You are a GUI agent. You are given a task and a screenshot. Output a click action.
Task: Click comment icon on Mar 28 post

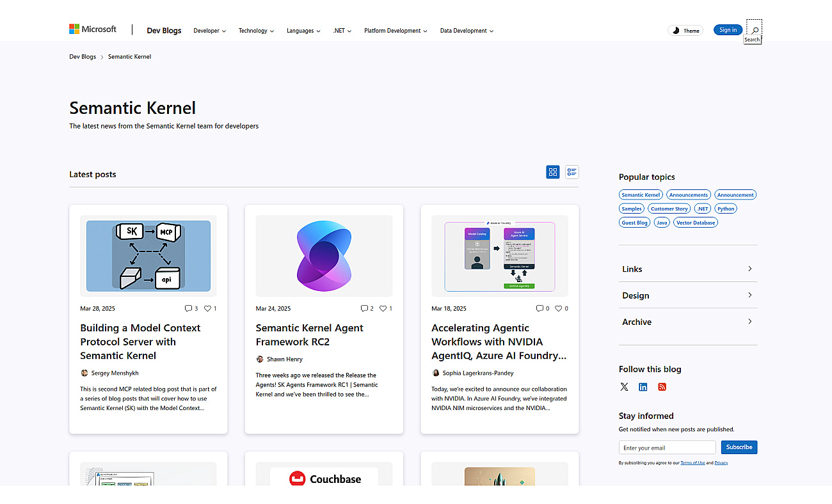click(188, 308)
